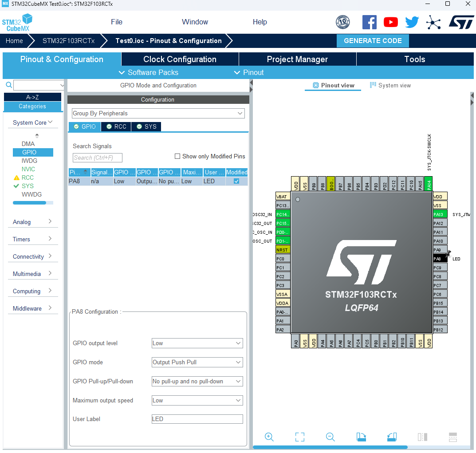
Task: Zoom out of the chip pinout
Action: click(330, 437)
